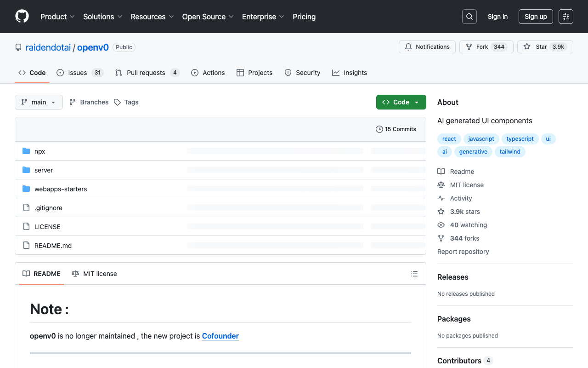
Task: Open the search magnifier button
Action: pos(469,17)
